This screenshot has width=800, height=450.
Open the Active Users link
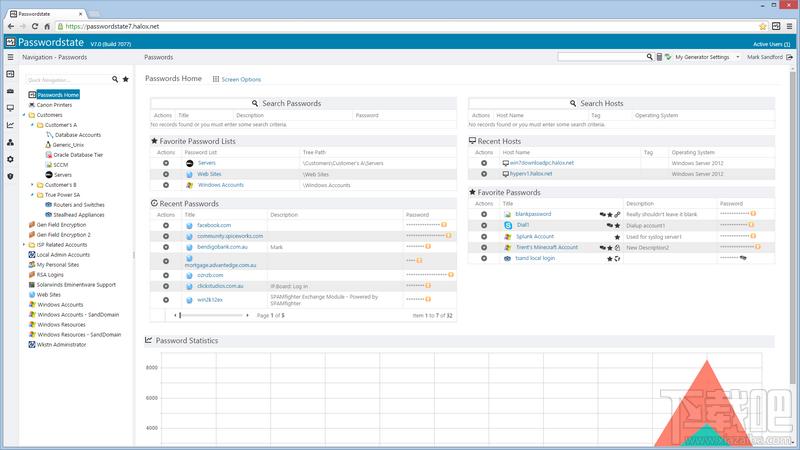pyautogui.click(x=771, y=44)
